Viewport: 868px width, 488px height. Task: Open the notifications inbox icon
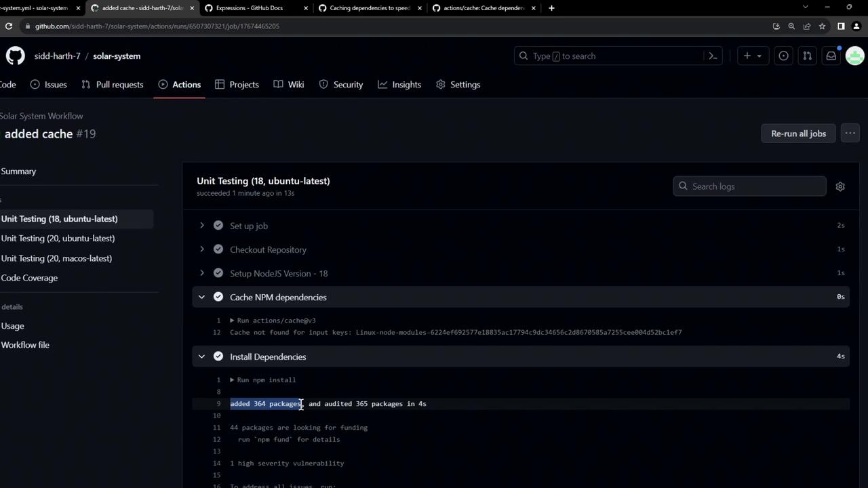(x=831, y=56)
